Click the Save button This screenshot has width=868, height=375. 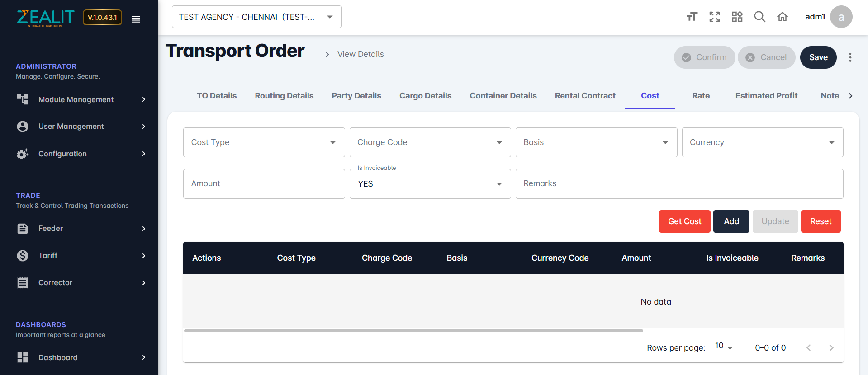point(818,57)
